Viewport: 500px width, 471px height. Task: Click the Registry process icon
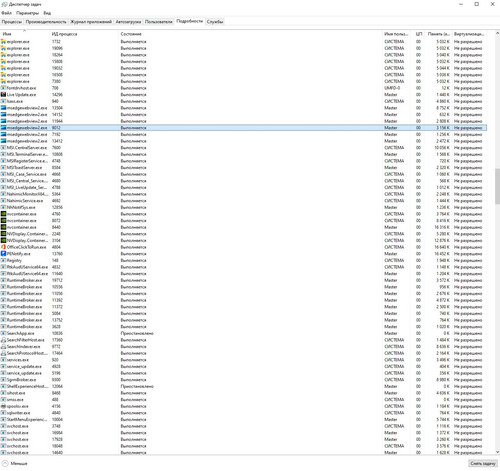tap(3, 260)
